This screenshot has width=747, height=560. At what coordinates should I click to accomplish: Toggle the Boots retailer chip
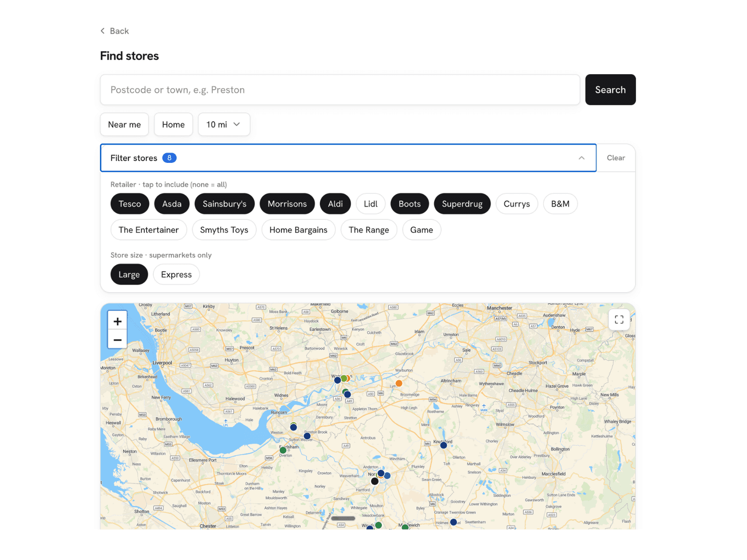[409, 204]
